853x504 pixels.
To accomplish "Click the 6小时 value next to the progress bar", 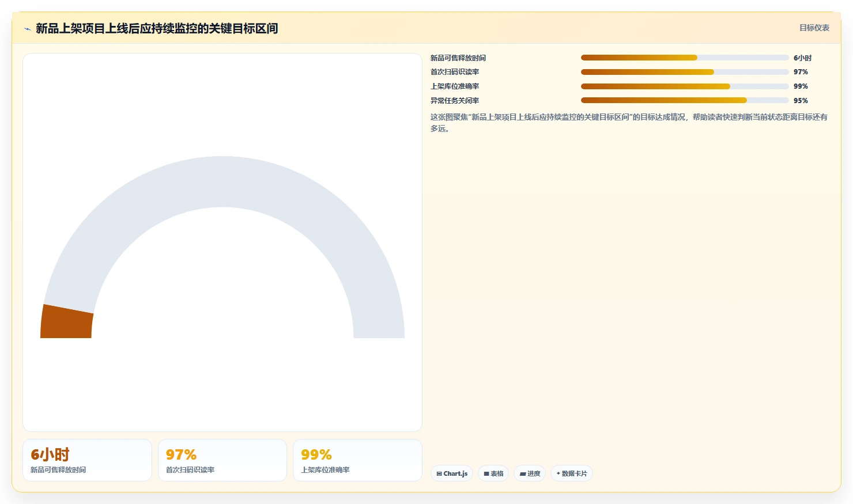I will tap(802, 58).
